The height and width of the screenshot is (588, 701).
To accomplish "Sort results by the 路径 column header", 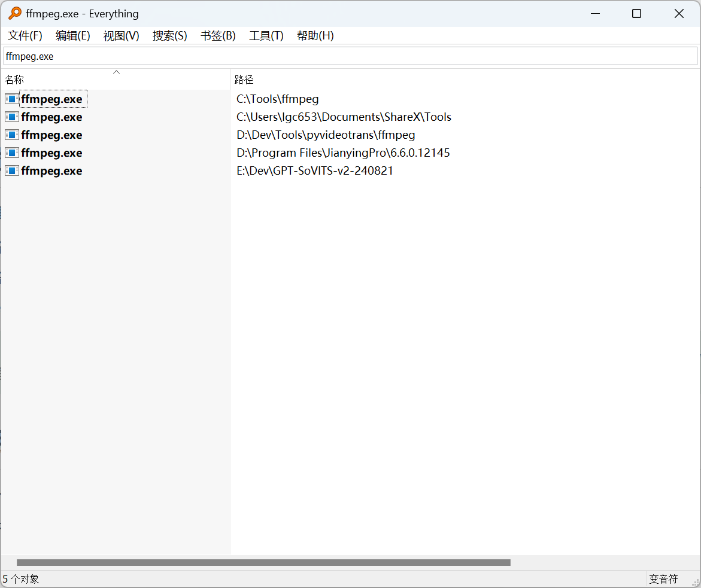I will click(x=465, y=80).
